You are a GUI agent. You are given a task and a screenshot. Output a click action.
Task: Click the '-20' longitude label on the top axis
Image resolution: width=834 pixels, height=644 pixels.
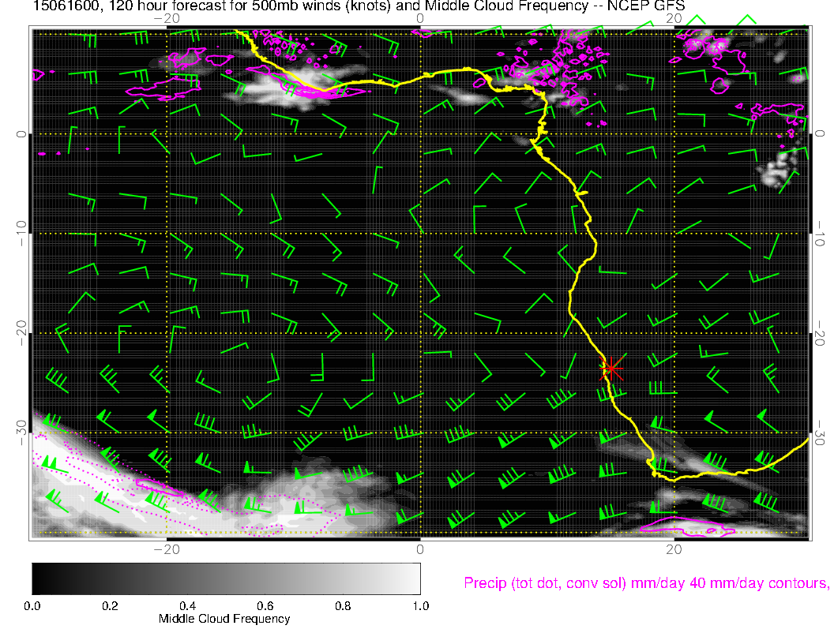[x=167, y=19]
